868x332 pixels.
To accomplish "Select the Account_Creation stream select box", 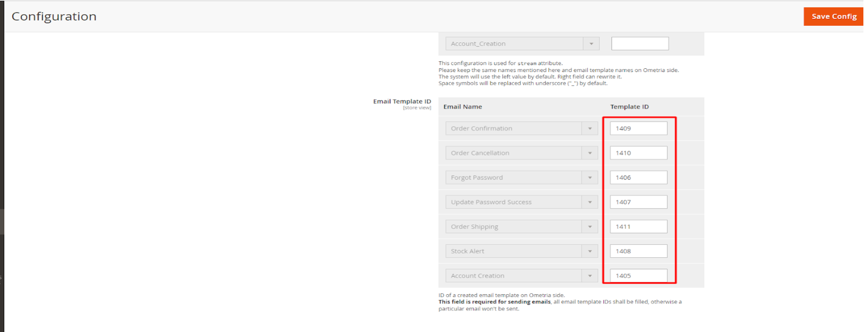I will (x=523, y=44).
